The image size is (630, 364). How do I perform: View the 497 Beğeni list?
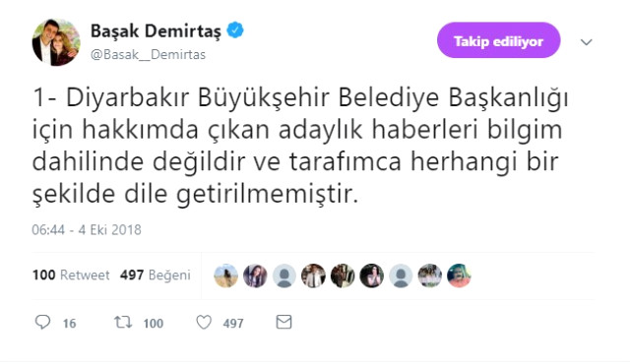pyautogui.click(x=156, y=275)
